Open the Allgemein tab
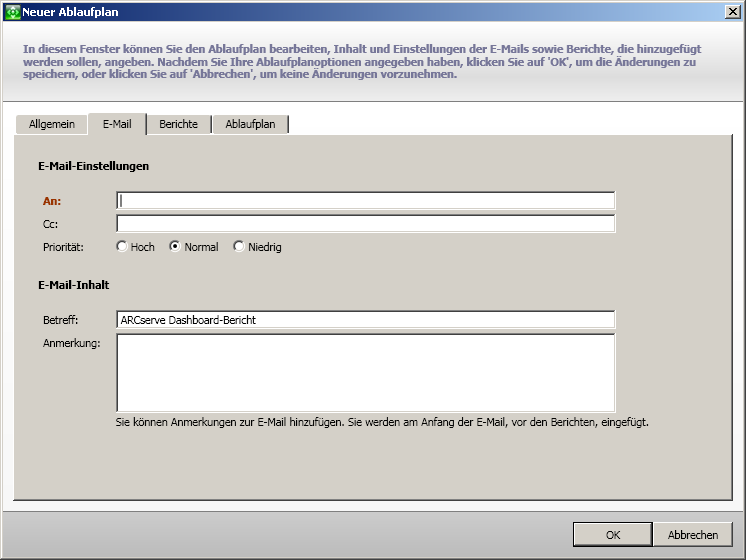 click(x=51, y=125)
